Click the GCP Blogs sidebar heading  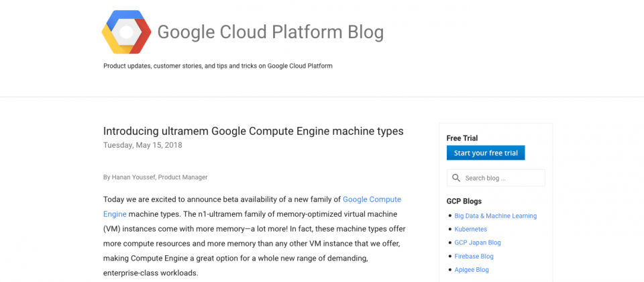tap(464, 201)
